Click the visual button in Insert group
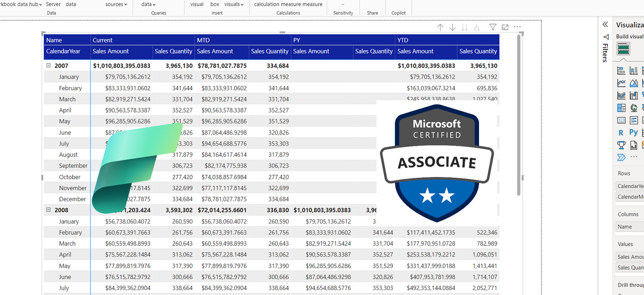Image resolution: width=644 pixels, height=295 pixels. (197, 4)
